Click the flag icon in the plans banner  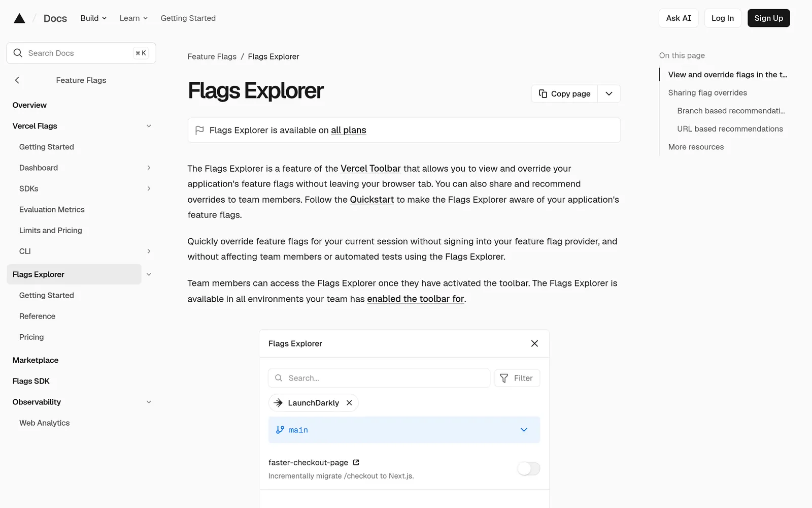(x=199, y=130)
